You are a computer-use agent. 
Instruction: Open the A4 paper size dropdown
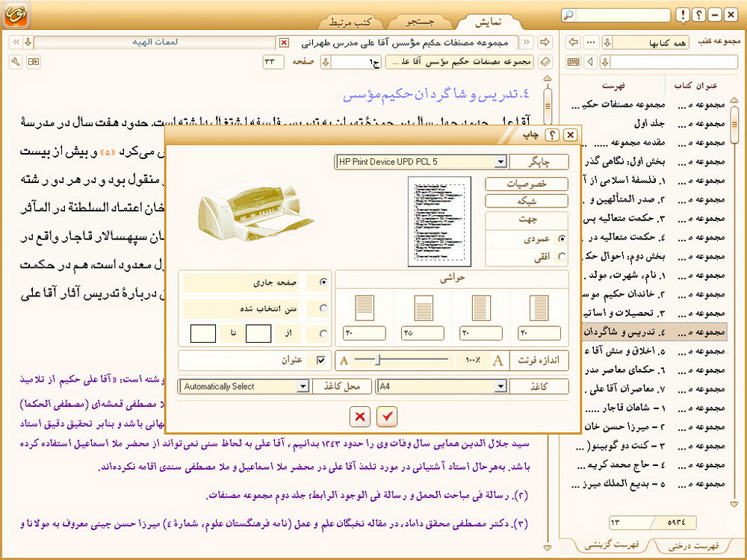[500, 387]
